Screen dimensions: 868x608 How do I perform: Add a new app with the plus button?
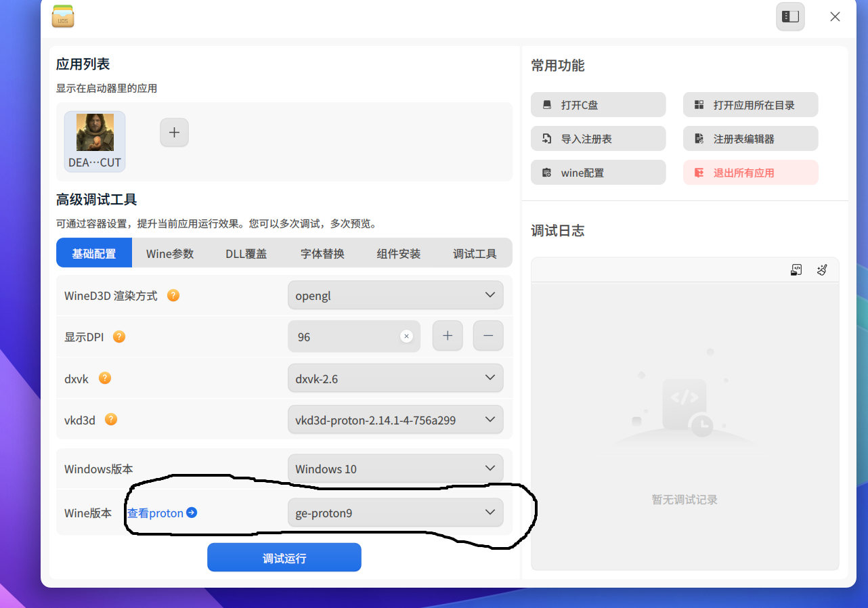(174, 133)
